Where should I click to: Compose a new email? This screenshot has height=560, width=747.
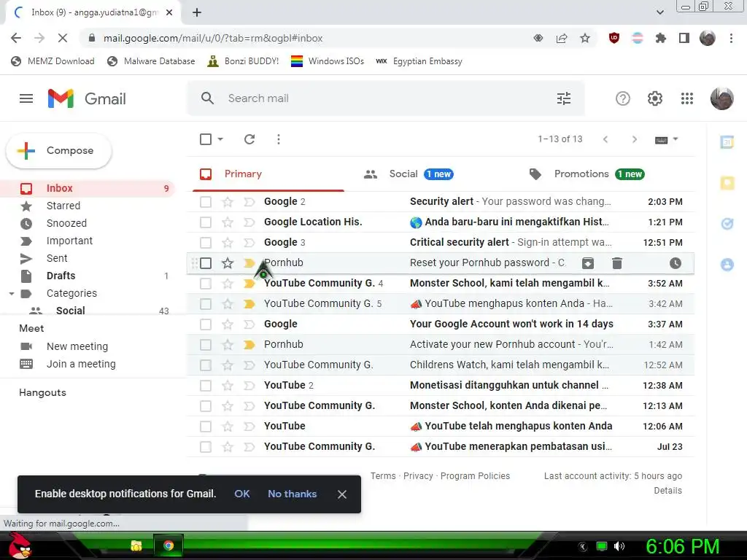tap(59, 150)
